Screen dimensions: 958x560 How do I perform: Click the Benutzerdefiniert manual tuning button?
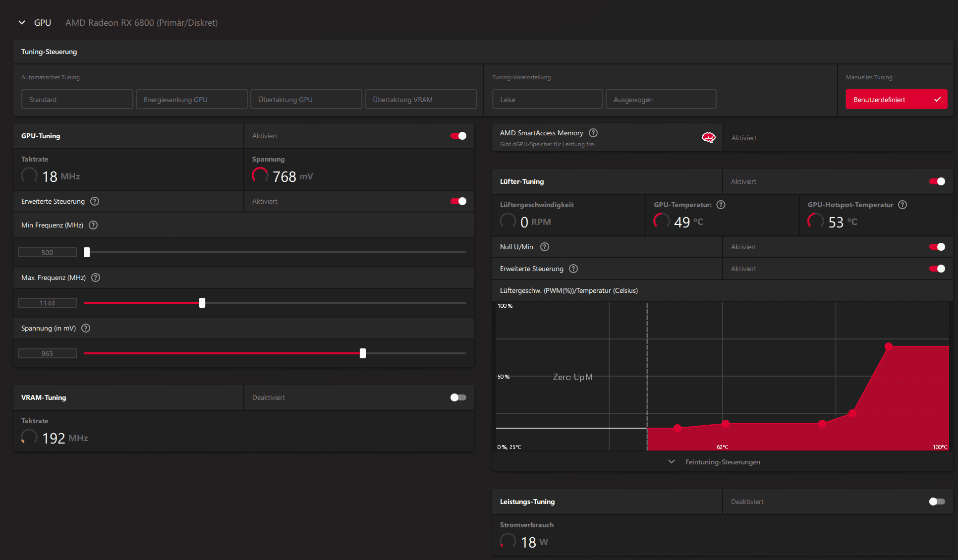tap(896, 99)
